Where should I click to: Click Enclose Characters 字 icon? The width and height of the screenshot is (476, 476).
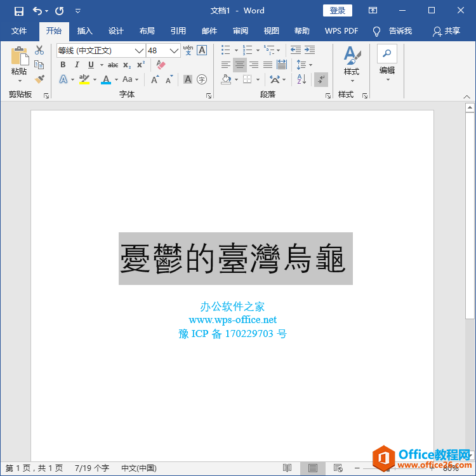pos(202,79)
